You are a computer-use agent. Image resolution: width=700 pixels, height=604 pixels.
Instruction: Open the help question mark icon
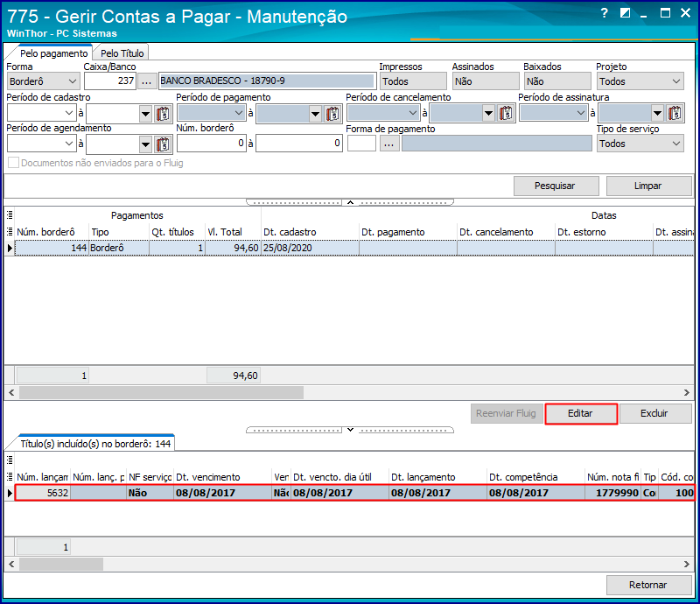605,13
